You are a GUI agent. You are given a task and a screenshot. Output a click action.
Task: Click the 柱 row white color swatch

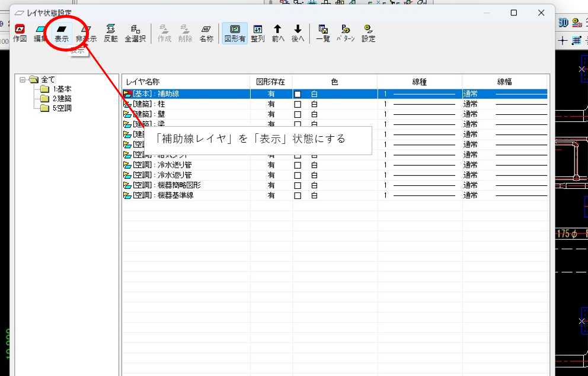point(298,104)
